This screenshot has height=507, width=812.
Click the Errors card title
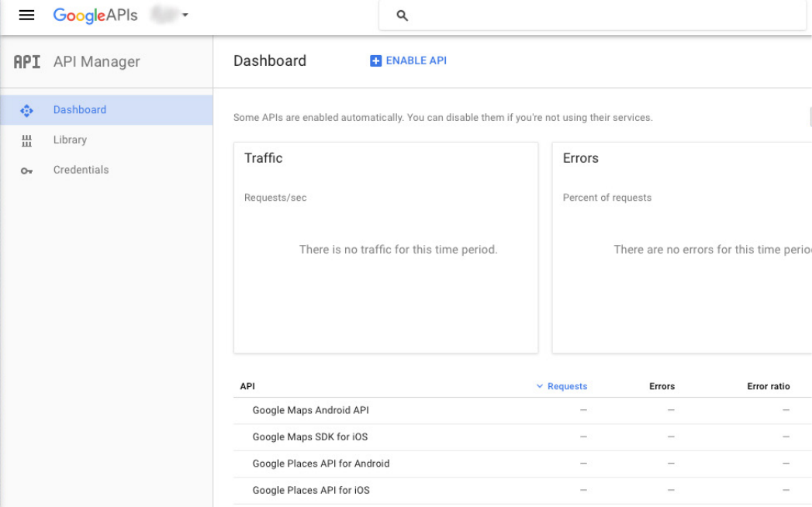(x=581, y=158)
